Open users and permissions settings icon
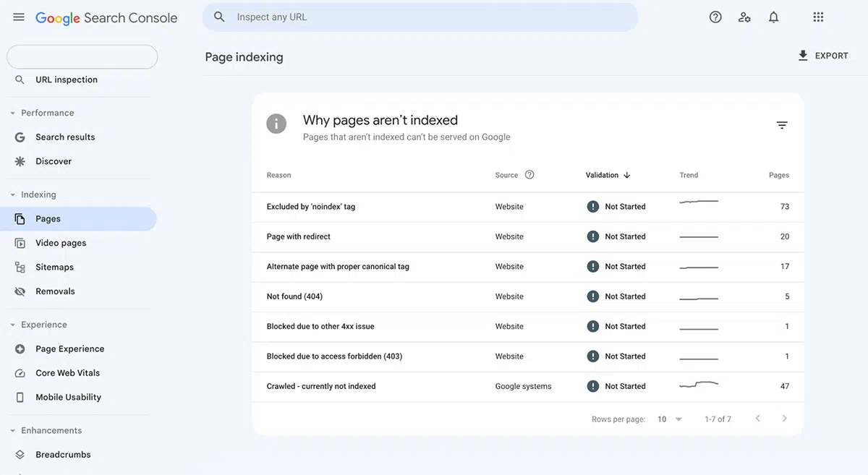 [744, 17]
